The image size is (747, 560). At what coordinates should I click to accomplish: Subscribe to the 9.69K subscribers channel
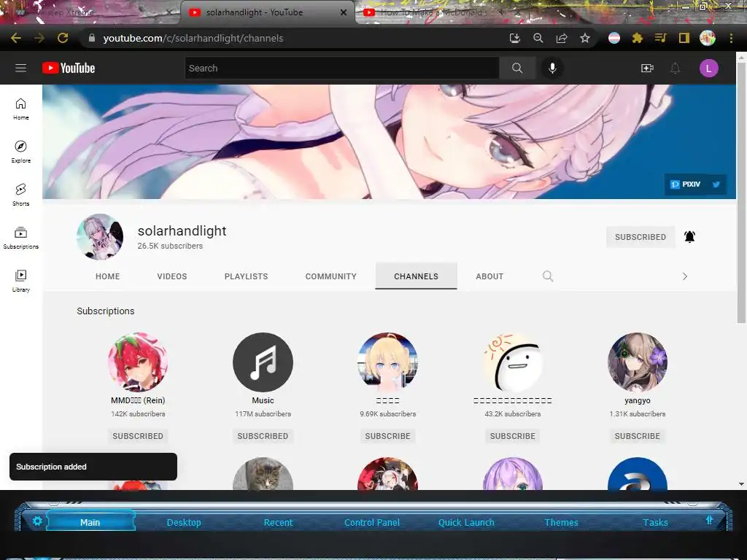pos(388,436)
